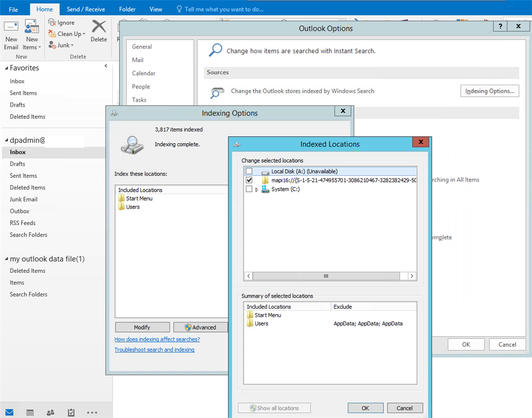Open 'Troubleshoot search and indexing' link
Image resolution: width=532 pixels, height=418 pixels.
154,349
